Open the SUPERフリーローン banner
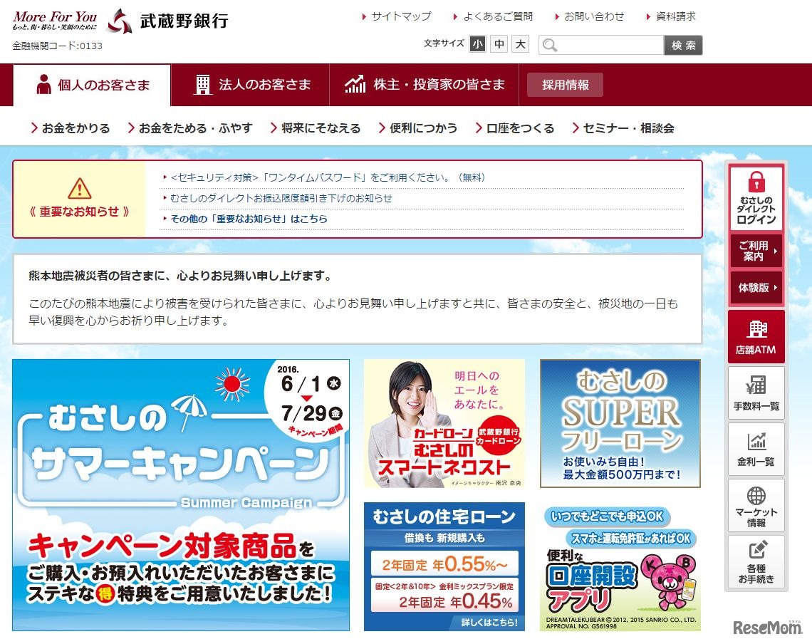 coord(620,423)
